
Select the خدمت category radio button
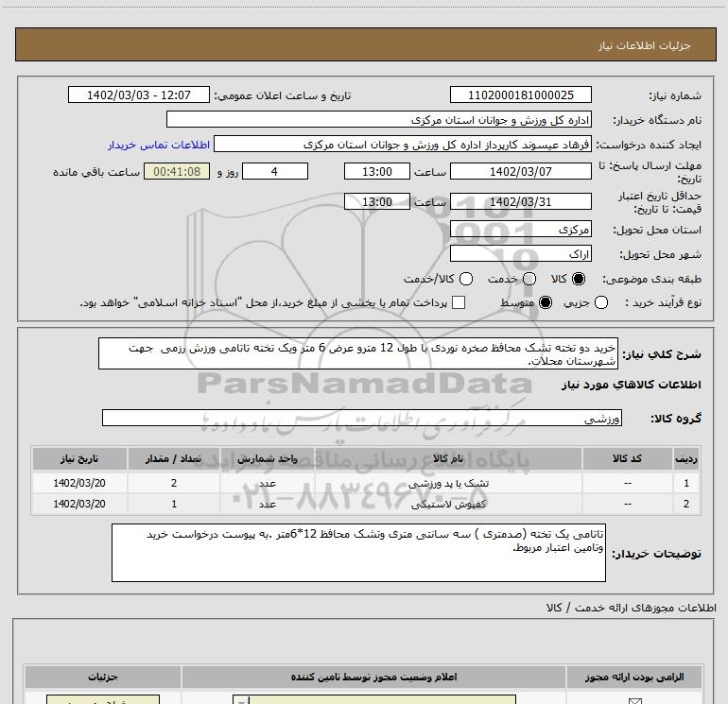[529, 279]
